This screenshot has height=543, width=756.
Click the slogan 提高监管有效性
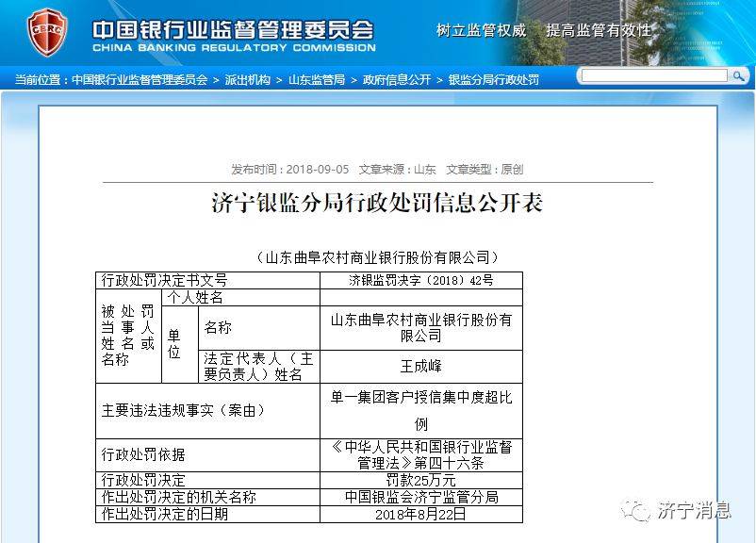click(599, 30)
